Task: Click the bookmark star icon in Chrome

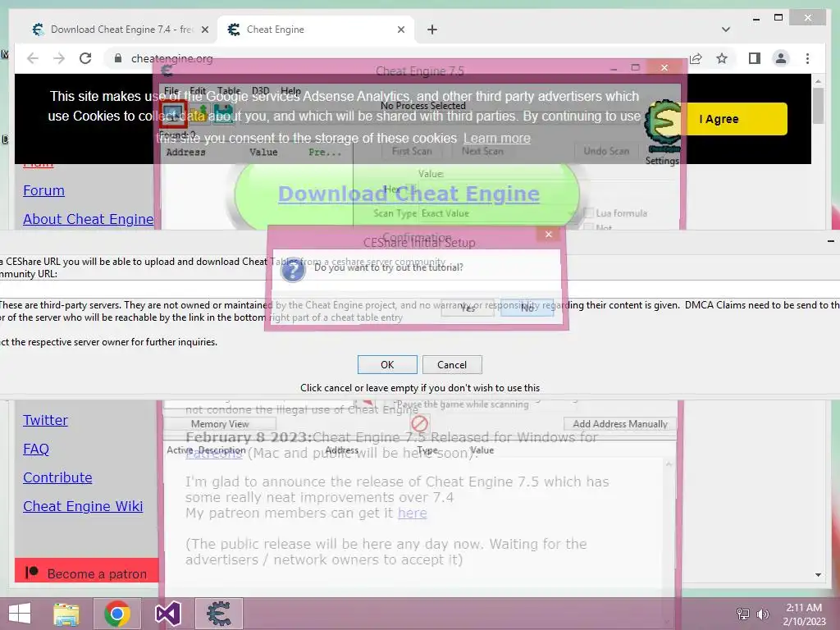Action: click(722, 58)
